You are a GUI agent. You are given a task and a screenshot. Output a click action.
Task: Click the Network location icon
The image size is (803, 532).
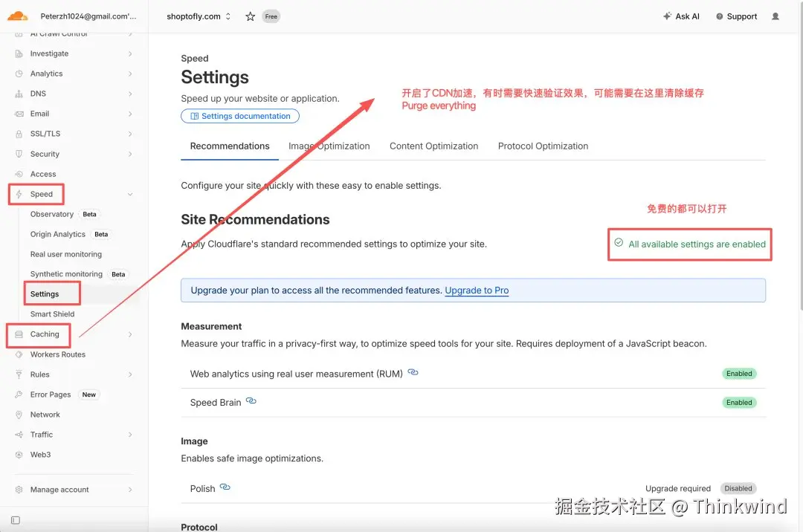pos(19,415)
